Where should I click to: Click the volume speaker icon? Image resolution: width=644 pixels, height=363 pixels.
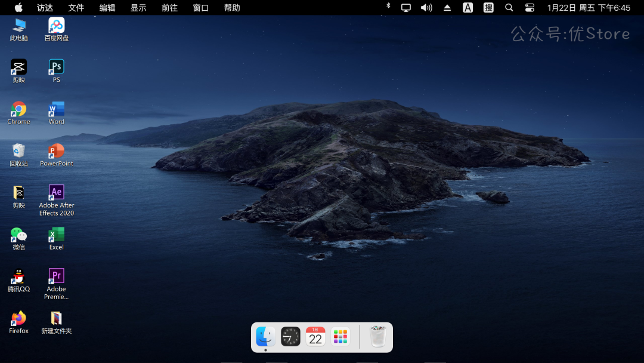pos(426,7)
